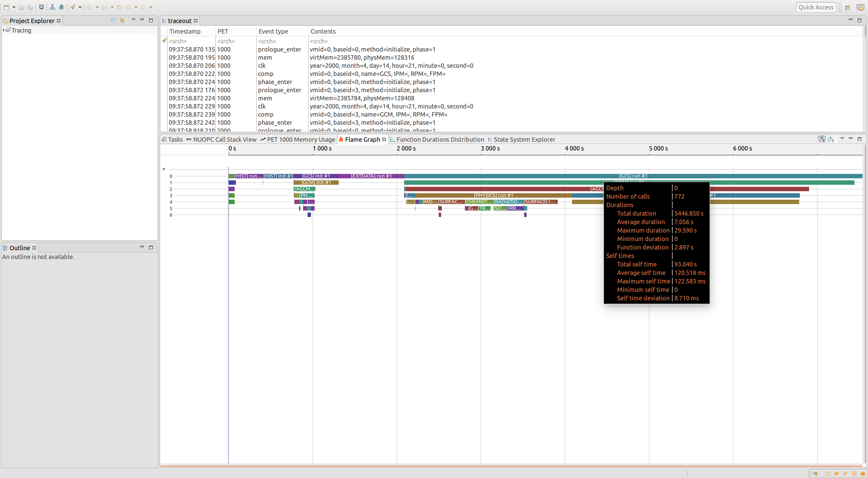868x478 pixels.
Task: Click the Forward navigation arrow
Action: 143,7
